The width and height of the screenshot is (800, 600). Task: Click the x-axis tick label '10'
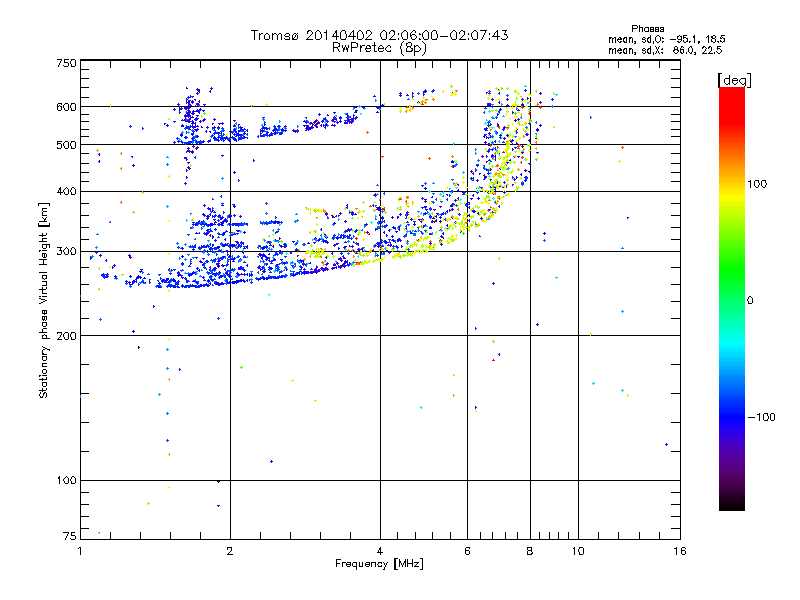point(578,551)
